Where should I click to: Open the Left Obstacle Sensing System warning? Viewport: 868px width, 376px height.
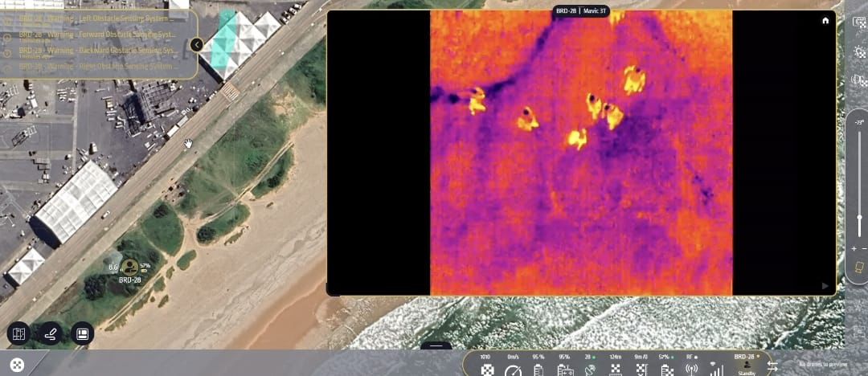96,18
